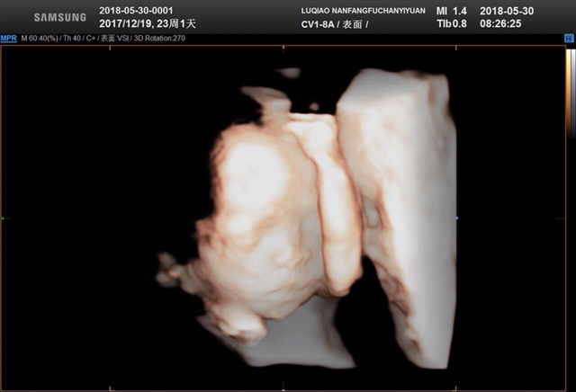Click the 3D Rotation:270 parameter
The height and width of the screenshot is (392, 576).
(x=157, y=39)
